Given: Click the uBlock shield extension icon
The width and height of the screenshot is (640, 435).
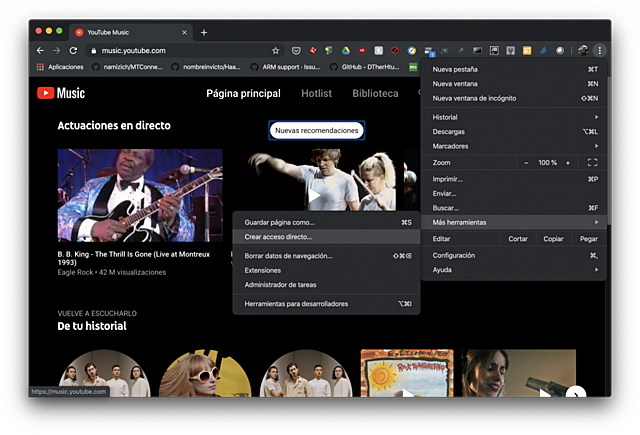Looking at the screenshot, I should coord(362,51).
